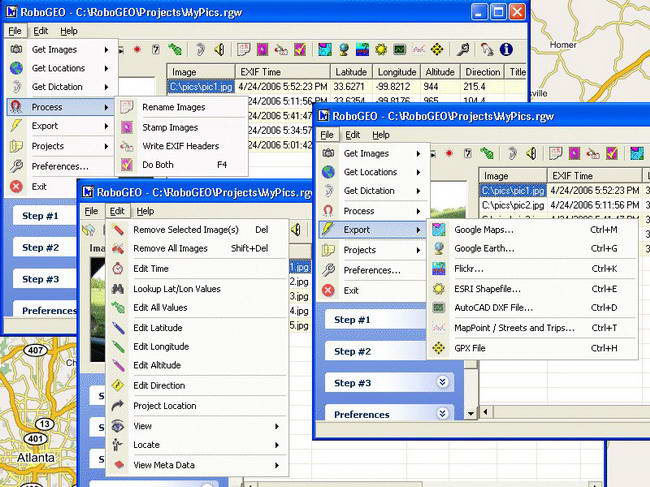
Task: Select Google Earth... in Export submenu
Action: 532,249
